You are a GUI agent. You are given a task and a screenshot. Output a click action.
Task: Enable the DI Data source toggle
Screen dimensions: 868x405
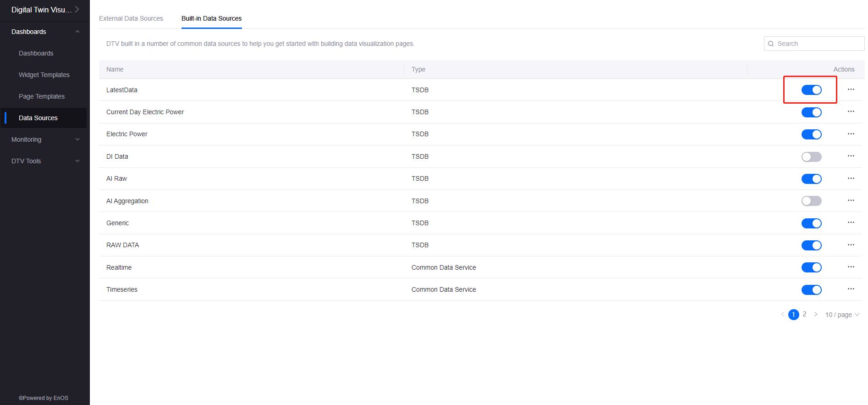pos(811,157)
